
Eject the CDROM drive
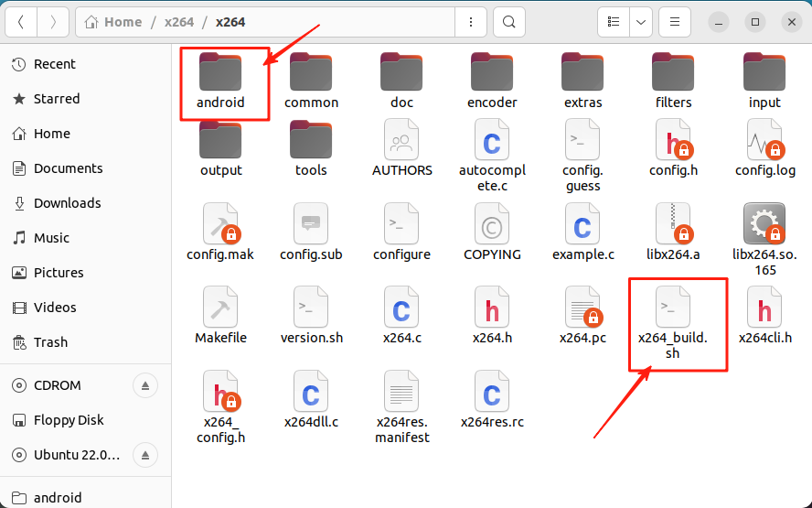(x=145, y=385)
